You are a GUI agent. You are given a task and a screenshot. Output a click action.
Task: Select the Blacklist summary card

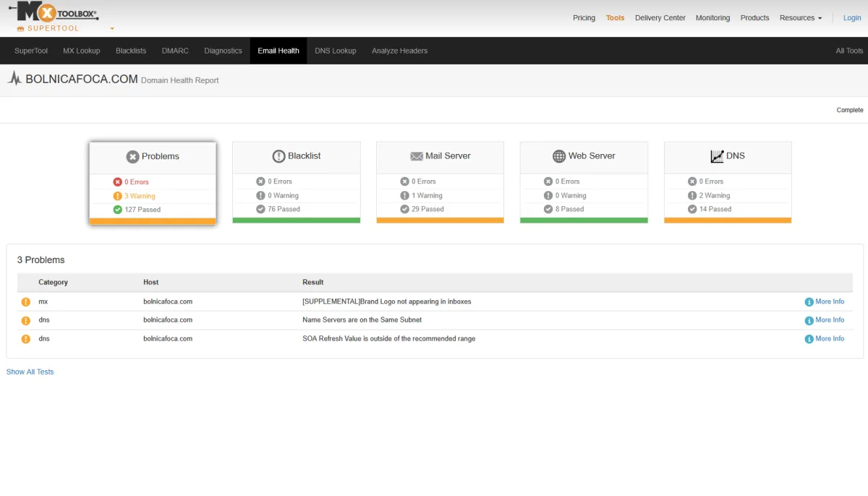(297, 182)
